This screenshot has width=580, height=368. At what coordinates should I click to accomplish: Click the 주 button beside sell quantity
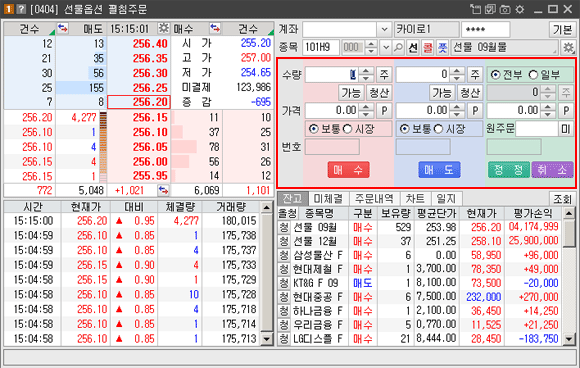(x=475, y=75)
